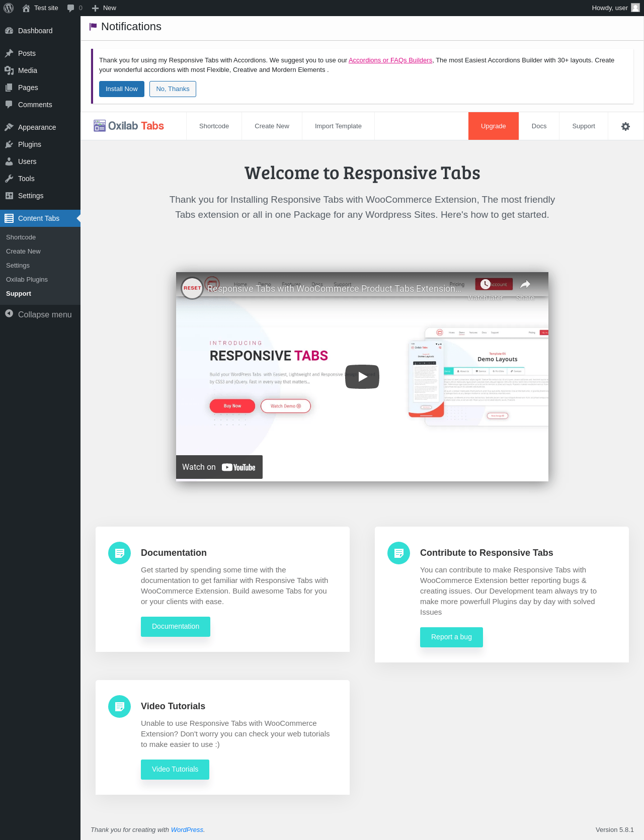This screenshot has height=840, width=644.
Task: Follow the Accordions or FAQs Builders link
Action: pos(390,60)
